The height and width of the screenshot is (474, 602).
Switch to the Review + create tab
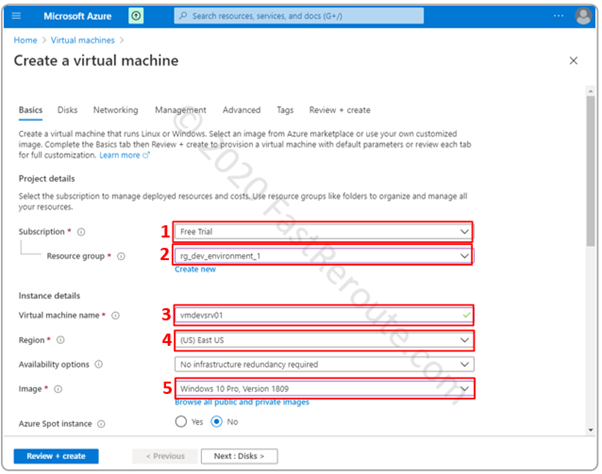[340, 110]
